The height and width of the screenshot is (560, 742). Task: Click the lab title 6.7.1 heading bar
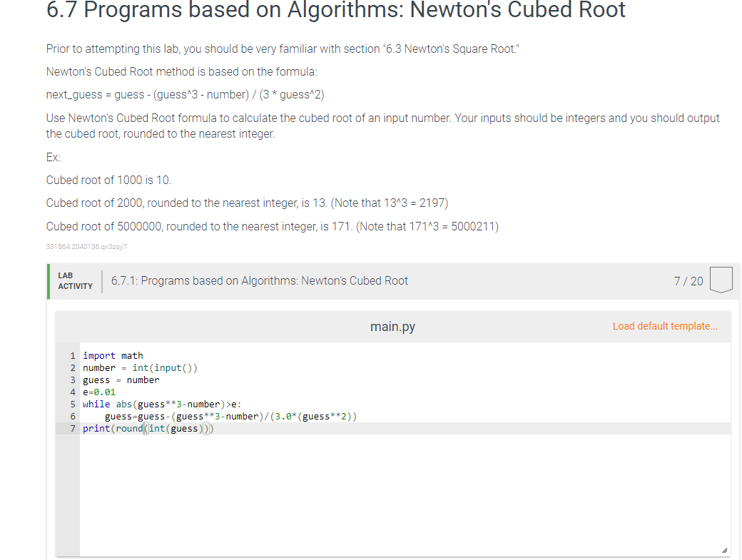pyautogui.click(x=260, y=280)
